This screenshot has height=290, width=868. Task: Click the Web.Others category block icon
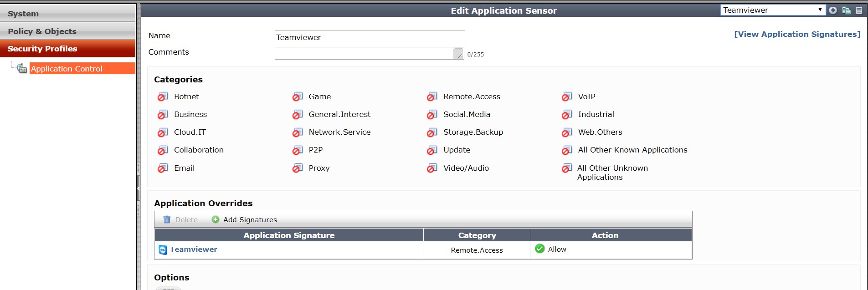pyautogui.click(x=567, y=132)
